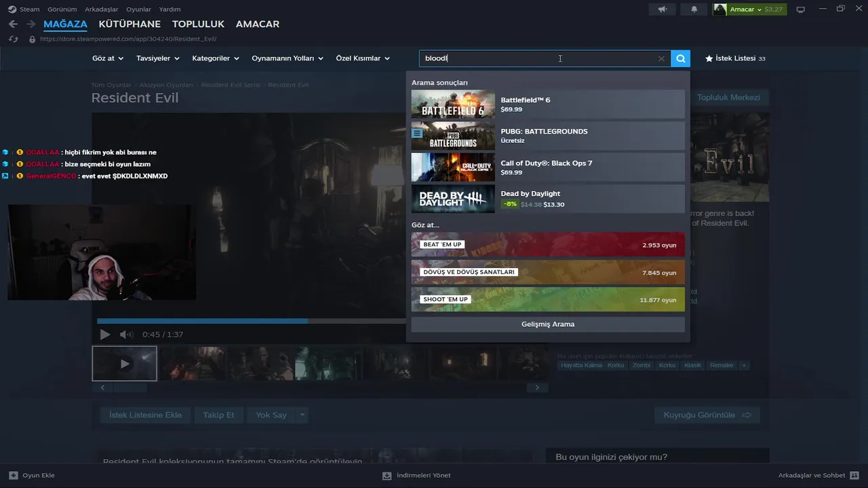Click the store URL address bar
868x488 pixels.
tap(129, 39)
